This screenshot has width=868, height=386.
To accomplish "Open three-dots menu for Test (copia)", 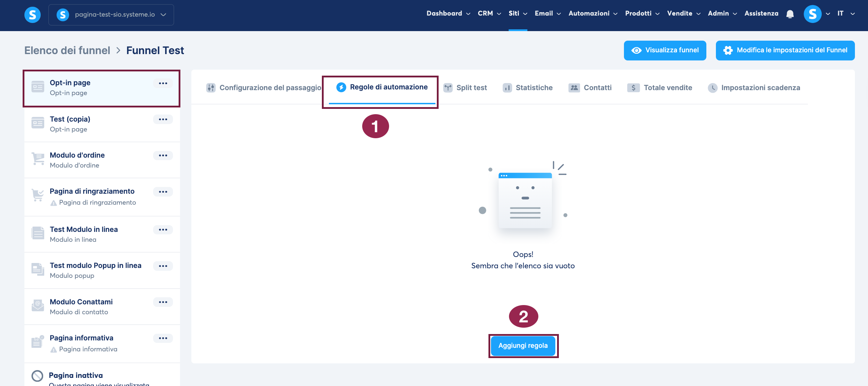I will pos(163,119).
